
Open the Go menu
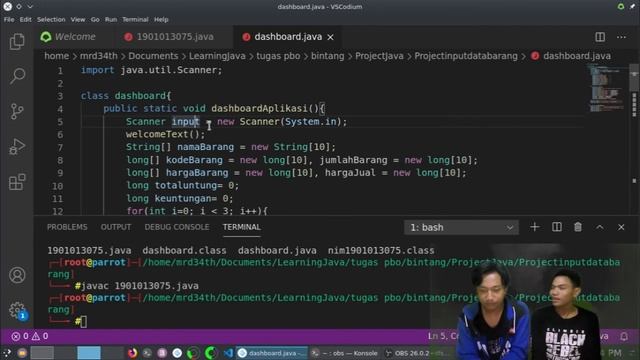[x=95, y=20]
